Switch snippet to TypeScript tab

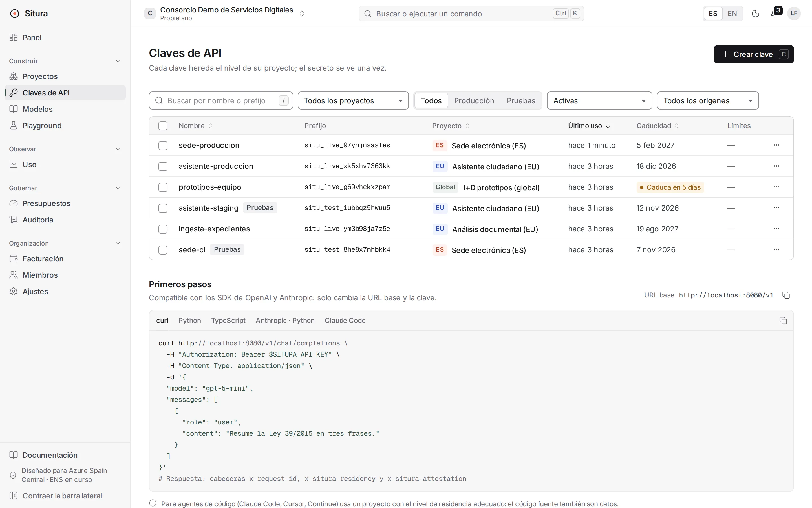[x=228, y=321]
